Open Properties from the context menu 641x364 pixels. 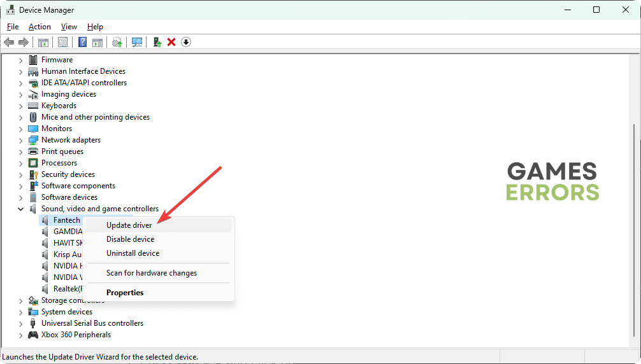click(x=159, y=293)
